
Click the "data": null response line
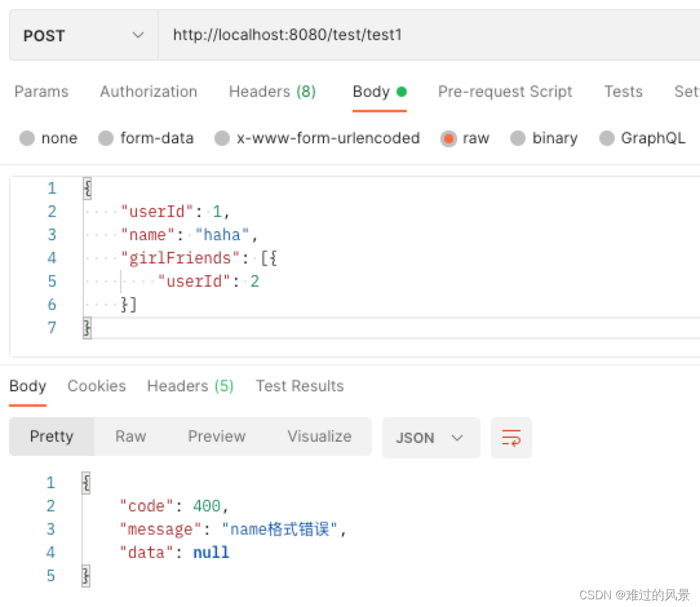pos(174,553)
